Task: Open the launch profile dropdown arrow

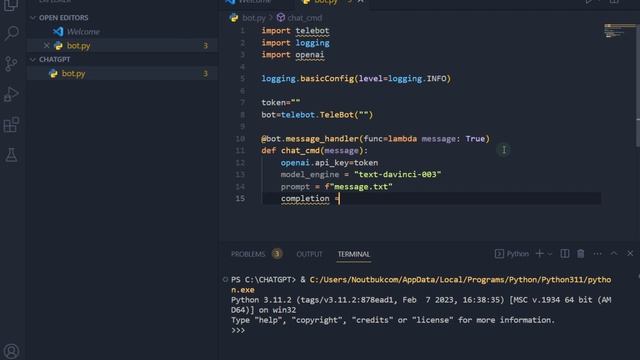Action: (x=550, y=254)
